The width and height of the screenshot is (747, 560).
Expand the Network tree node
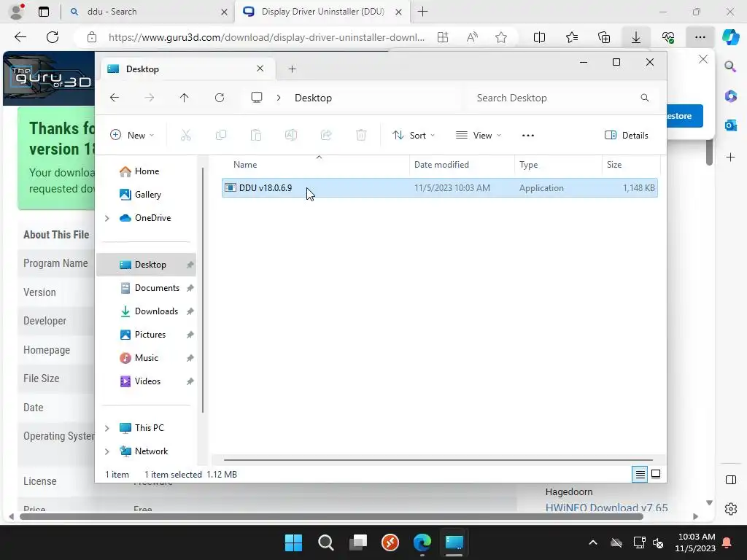tap(107, 451)
